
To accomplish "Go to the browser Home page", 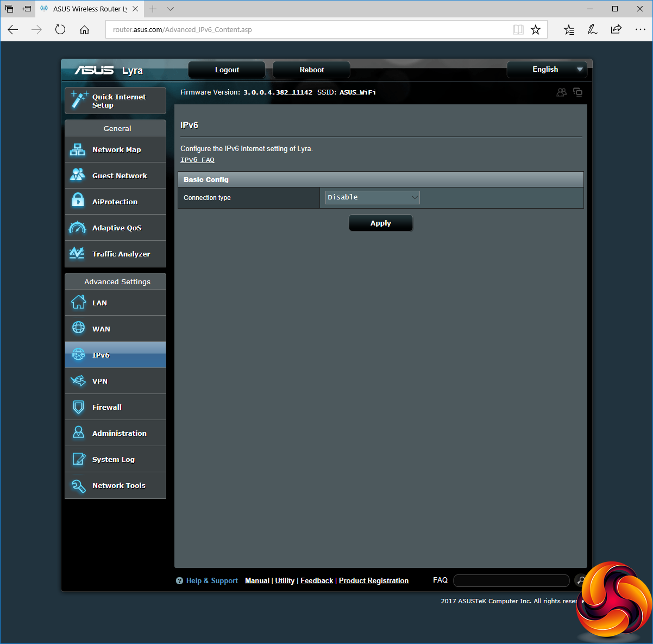I will (84, 30).
